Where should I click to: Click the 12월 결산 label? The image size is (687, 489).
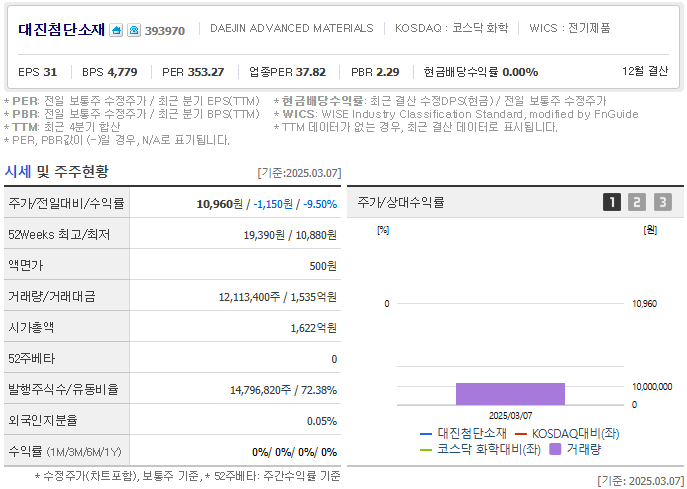pyautogui.click(x=645, y=71)
